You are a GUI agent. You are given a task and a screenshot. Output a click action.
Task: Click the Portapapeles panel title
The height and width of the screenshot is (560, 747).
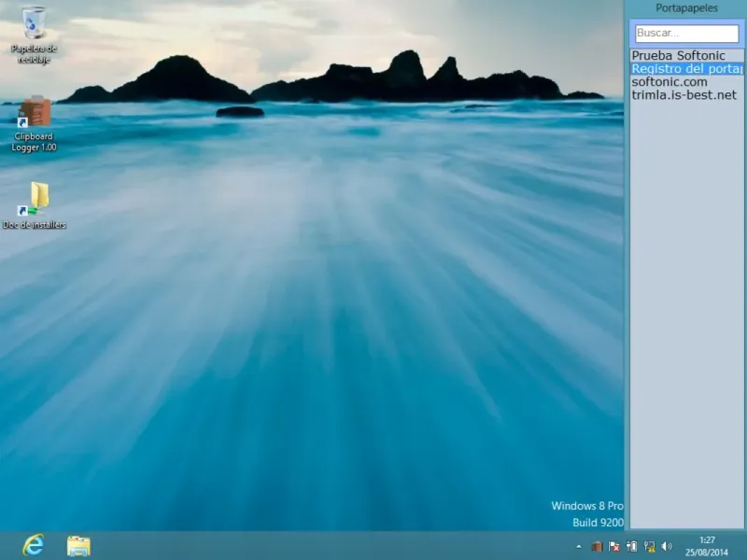point(686,8)
